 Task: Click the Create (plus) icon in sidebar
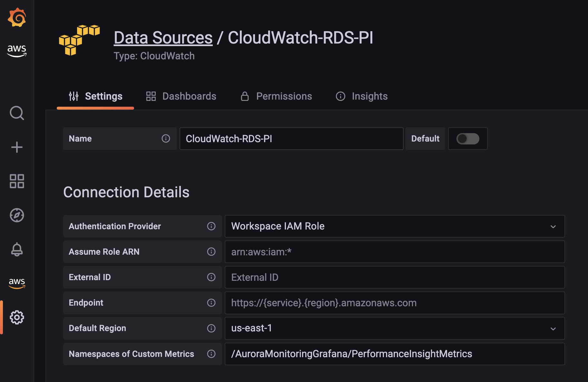17,147
